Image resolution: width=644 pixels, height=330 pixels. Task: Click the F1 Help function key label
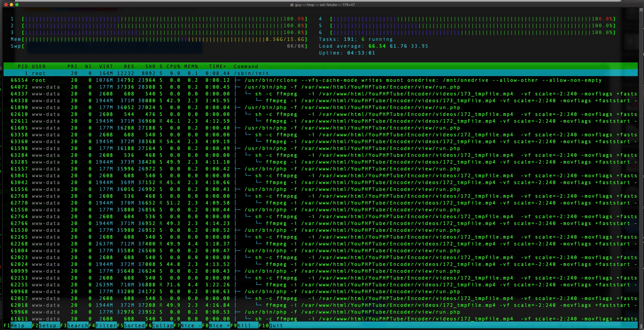coord(17,325)
